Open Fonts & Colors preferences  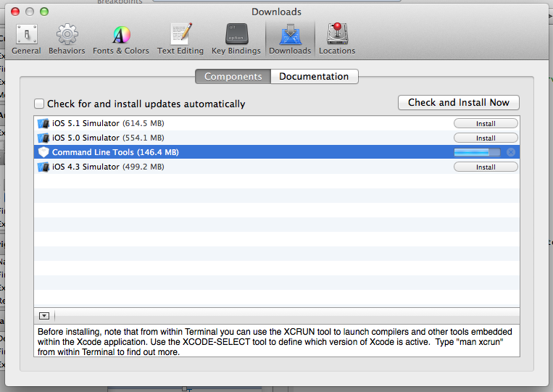point(121,39)
